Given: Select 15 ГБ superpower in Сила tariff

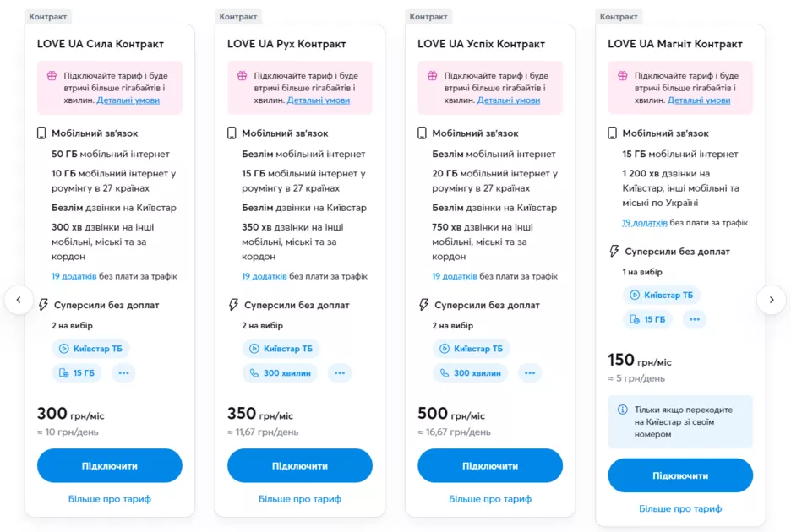Looking at the screenshot, I should pos(76,372).
